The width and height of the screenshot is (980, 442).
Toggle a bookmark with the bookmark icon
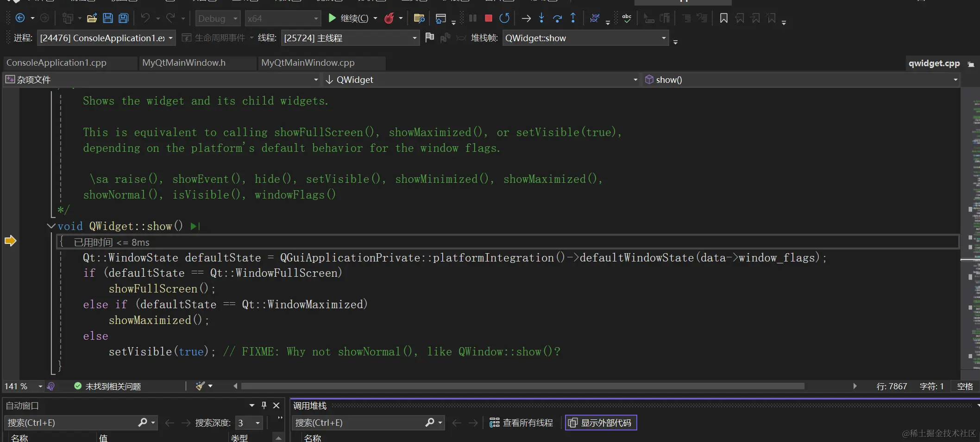tap(724, 18)
